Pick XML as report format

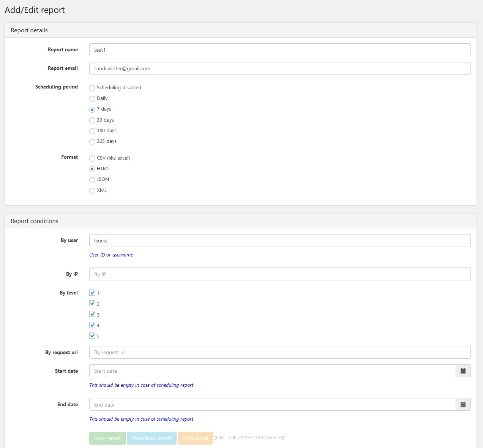tap(92, 191)
